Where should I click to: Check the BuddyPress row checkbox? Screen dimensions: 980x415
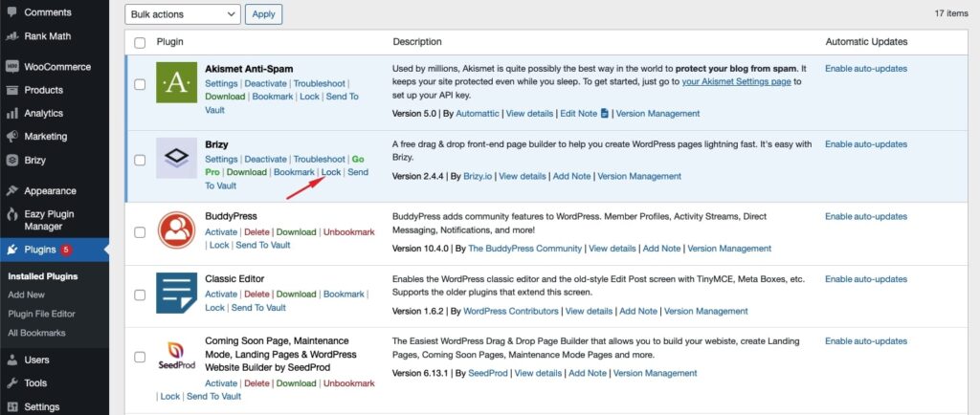[x=140, y=232]
